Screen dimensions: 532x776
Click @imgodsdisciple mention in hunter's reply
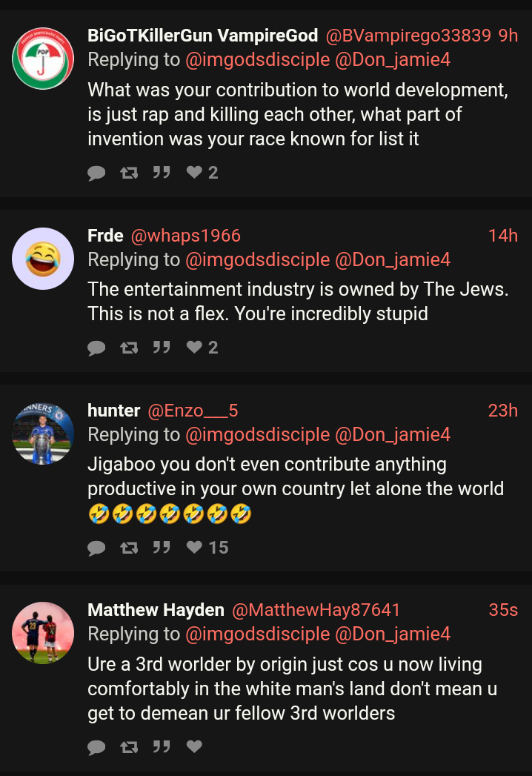coord(257,434)
